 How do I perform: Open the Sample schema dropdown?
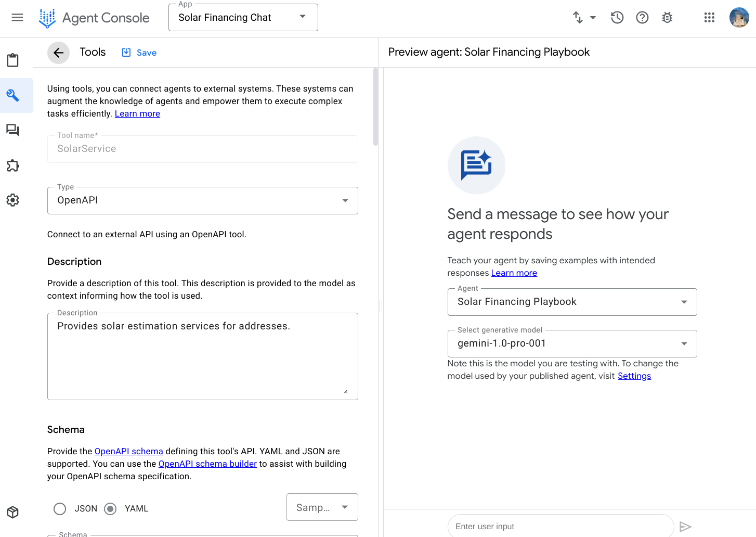pos(322,507)
